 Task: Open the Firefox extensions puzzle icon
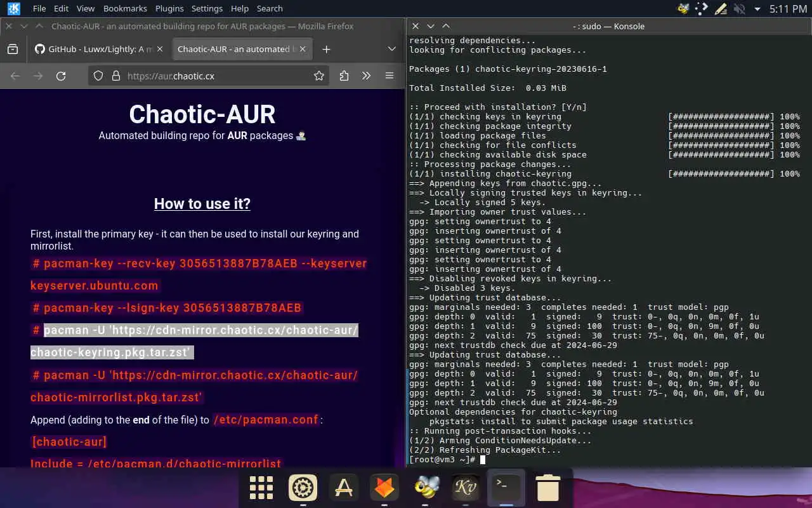344,76
